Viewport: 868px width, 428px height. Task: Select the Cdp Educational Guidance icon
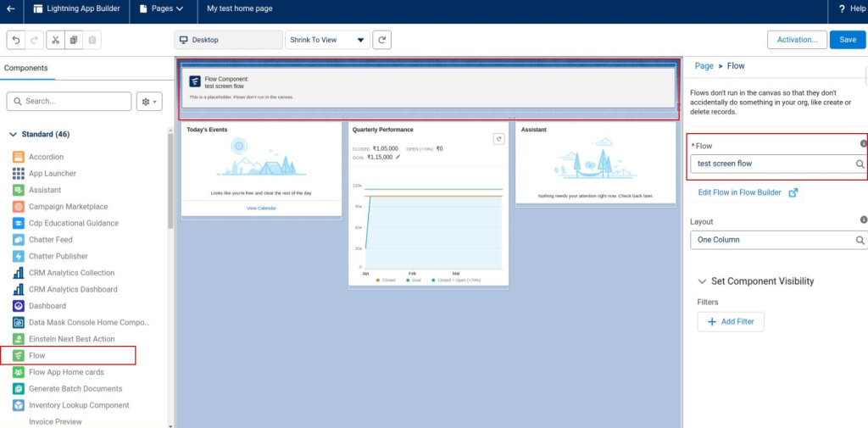pyautogui.click(x=19, y=223)
